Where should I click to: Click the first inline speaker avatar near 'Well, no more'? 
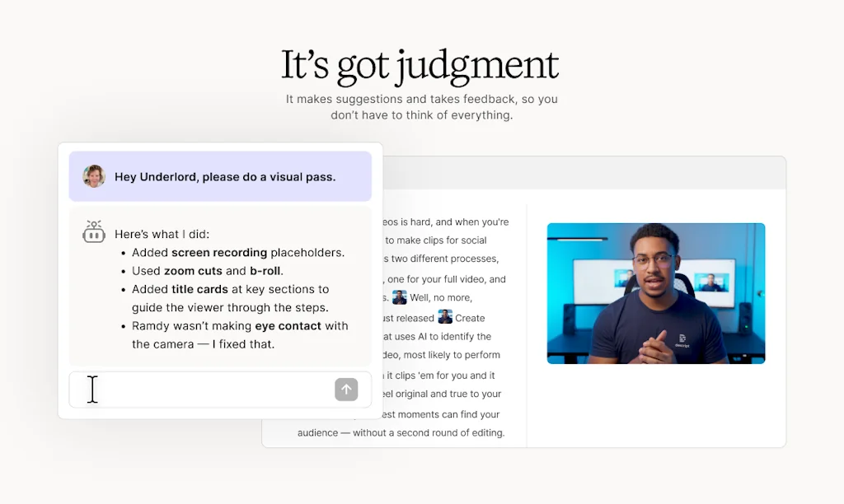click(x=400, y=297)
